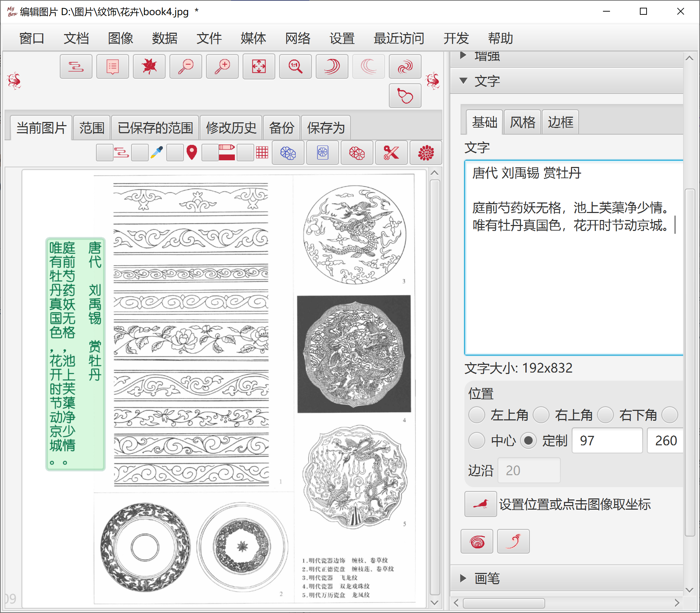Click the right panel horizontal scrollbar thumb
This screenshot has height=613, width=700.
tap(504, 603)
